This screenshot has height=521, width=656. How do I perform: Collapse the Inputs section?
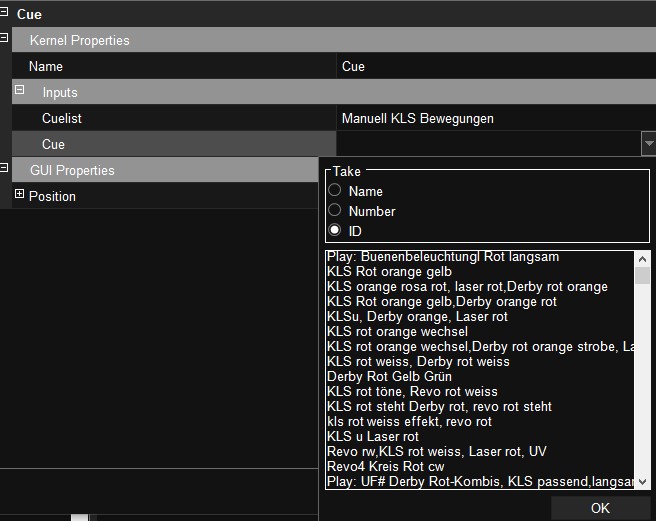click(19, 91)
